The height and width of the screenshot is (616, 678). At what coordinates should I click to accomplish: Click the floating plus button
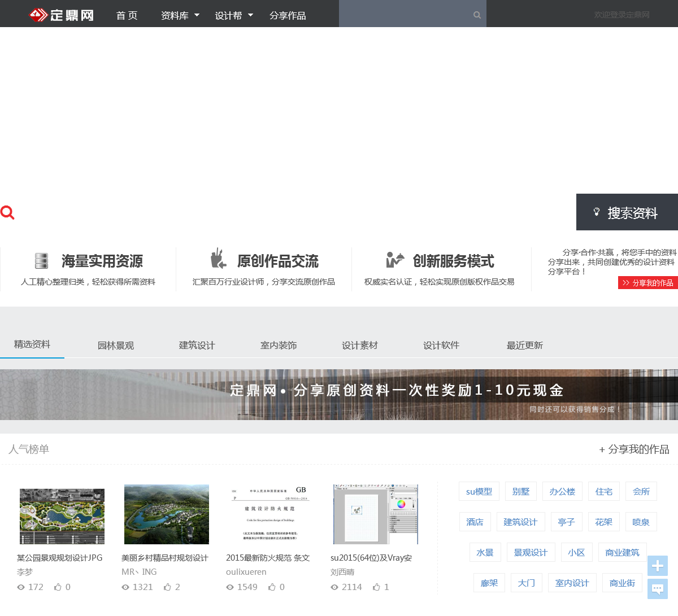[x=658, y=566]
